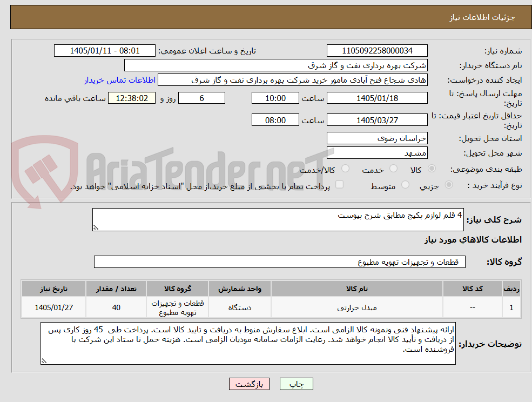Viewport: 532px width, 402px height.
Task: Click the deadline time field 10:00
Action: [x=275, y=98]
